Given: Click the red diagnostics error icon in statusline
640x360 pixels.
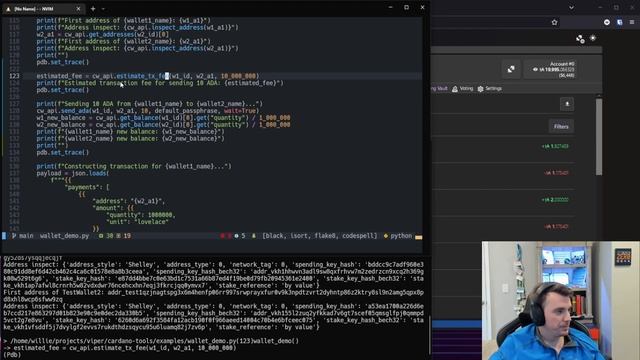Looking at the screenshot, I should tap(222, 236).
